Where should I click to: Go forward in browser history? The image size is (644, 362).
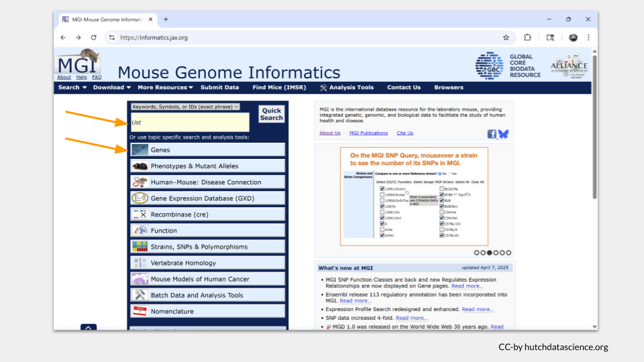tap(78, 38)
